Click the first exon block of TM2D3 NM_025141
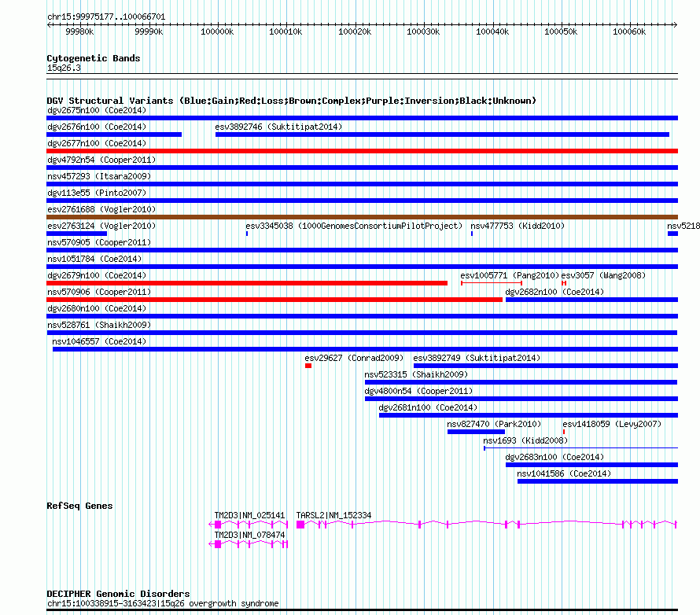Image resolution: width=700 pixels, height=615 pixels. pos(218,525)
